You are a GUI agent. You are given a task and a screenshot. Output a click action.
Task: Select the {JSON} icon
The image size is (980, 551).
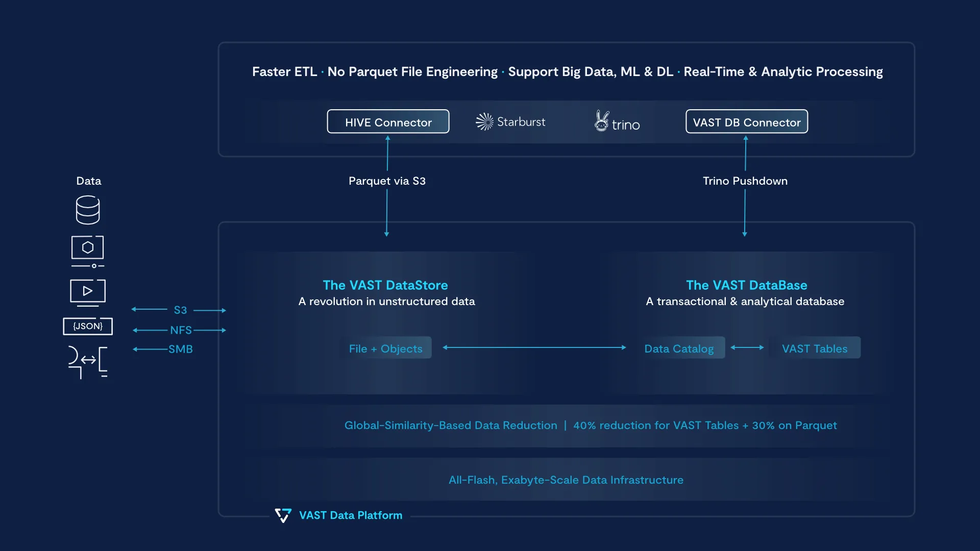pyautogui.click(x=88, y=326)
